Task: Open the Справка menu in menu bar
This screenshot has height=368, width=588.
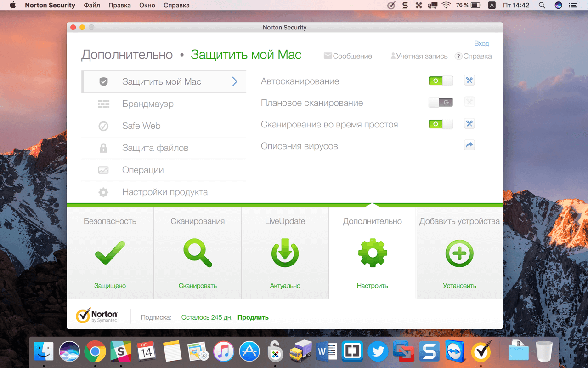Action: click(x=176, y=6)
